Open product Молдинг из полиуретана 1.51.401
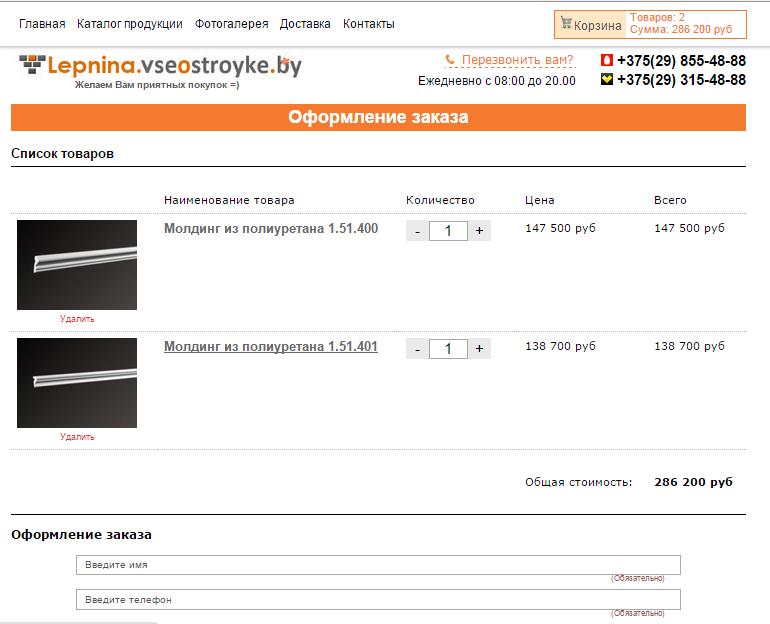770x624 pixels. (x=271, y=346)
